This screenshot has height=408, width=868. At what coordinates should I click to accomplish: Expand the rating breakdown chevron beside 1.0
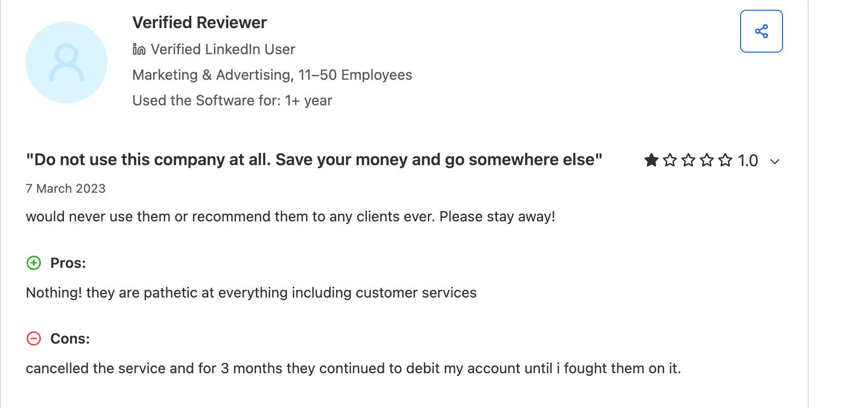(x=775, y=162)
